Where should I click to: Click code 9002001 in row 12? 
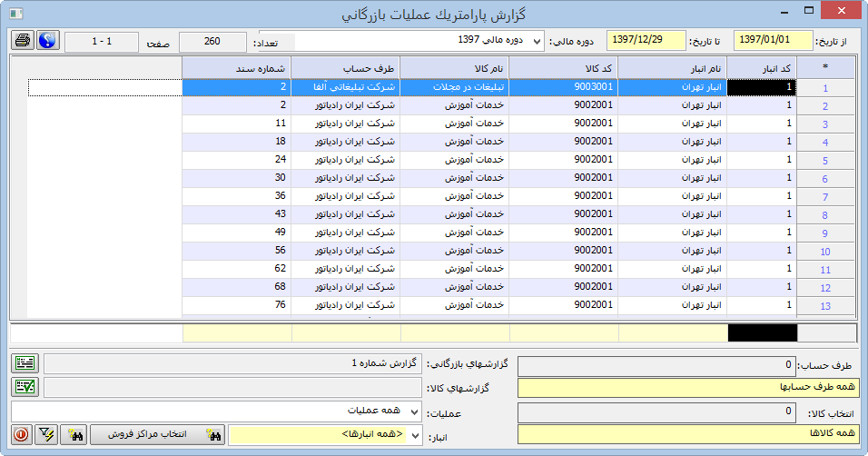pos(563,286)
